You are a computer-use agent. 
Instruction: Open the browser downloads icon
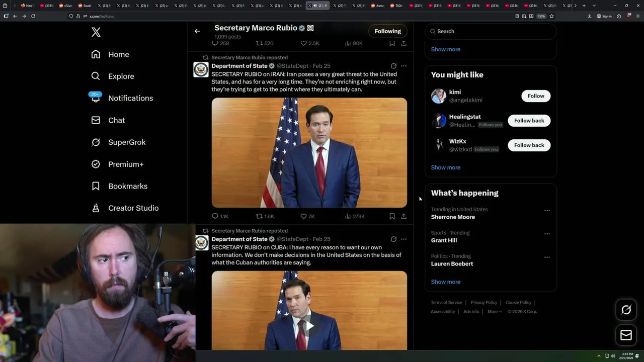(x=589, y=16)
